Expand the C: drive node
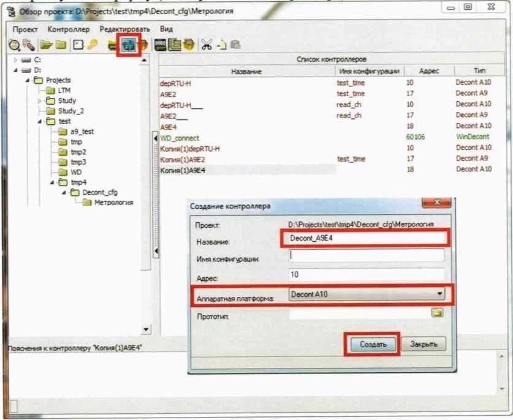Viewport: 513px width, 420px height. [x=15, y=60]
